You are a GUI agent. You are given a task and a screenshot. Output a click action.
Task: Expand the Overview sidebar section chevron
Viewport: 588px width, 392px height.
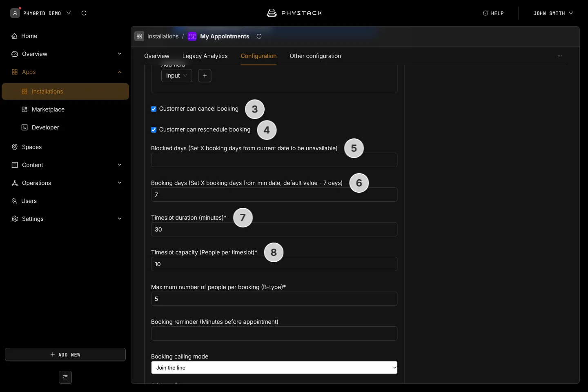(120, 54)
